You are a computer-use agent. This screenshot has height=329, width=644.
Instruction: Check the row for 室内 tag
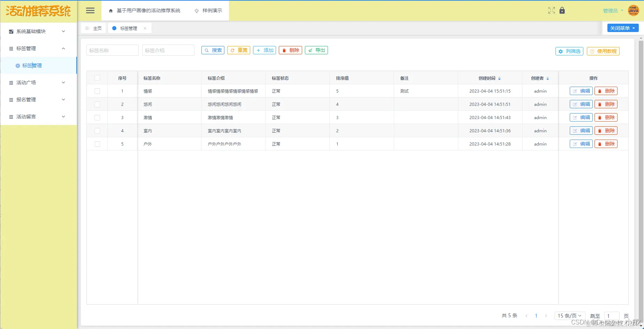click(x=97, y=131)
